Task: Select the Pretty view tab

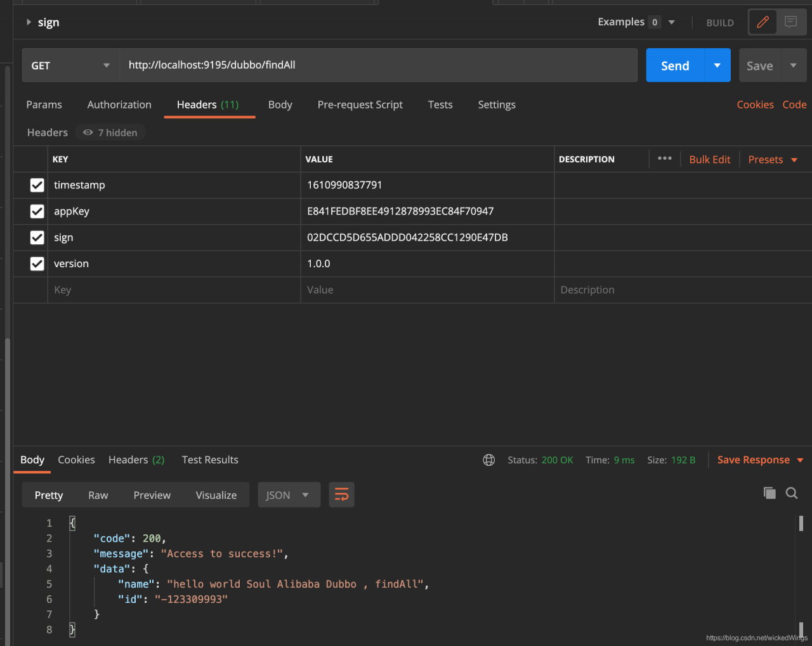Action: tap(49, 495)
